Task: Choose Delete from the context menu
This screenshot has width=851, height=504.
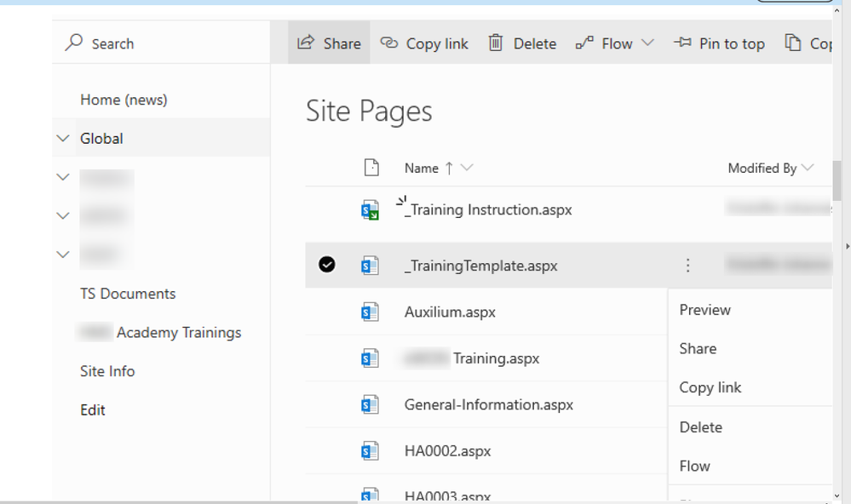Action: [x=700, y=427]
